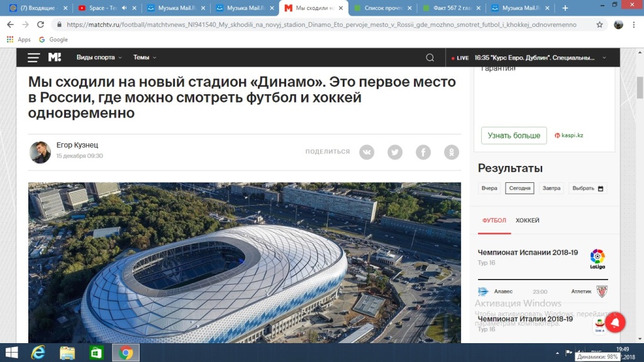This screenshot has width=644, height=362.
Task: Expand the Темы dropdown menu
Action: [x=145, y=57]
